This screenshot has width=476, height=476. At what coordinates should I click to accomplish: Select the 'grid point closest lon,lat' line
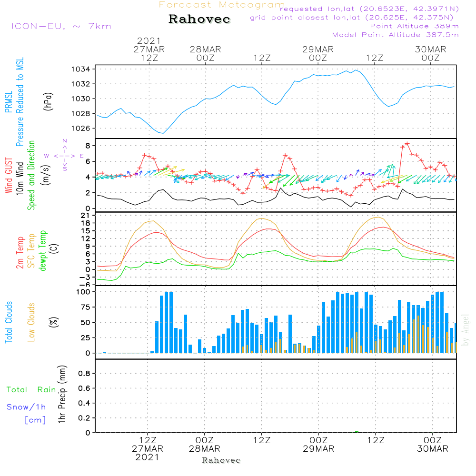click(352, 18)
